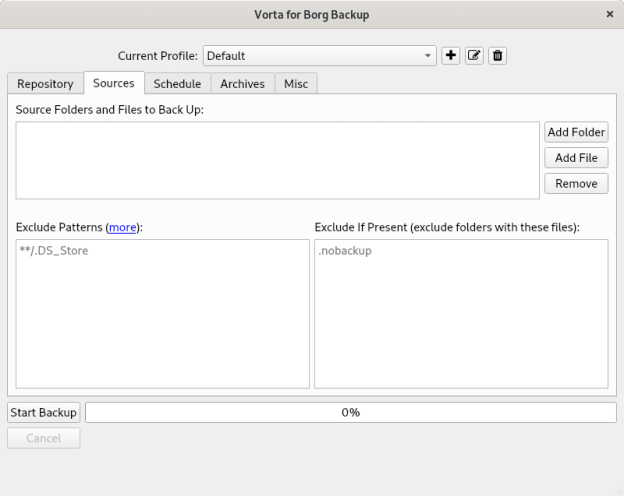Image resolution: width=624 pixels, height=496 pixels.
Task: Click Remove to delete the selected source
Action: (576, 183)
